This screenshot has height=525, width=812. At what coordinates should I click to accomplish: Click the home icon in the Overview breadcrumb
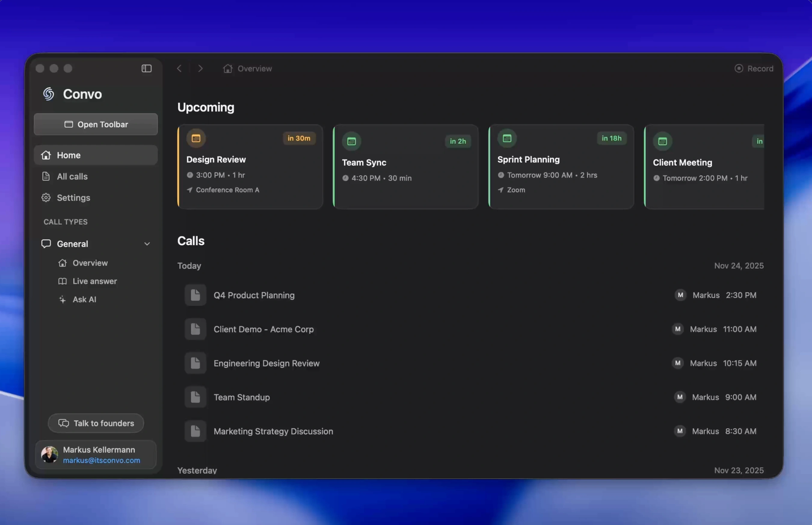click(x=228, y=68)
